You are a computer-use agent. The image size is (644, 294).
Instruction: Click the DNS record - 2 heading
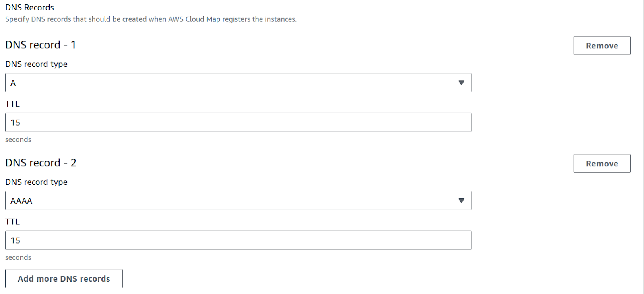click(40, 163)
